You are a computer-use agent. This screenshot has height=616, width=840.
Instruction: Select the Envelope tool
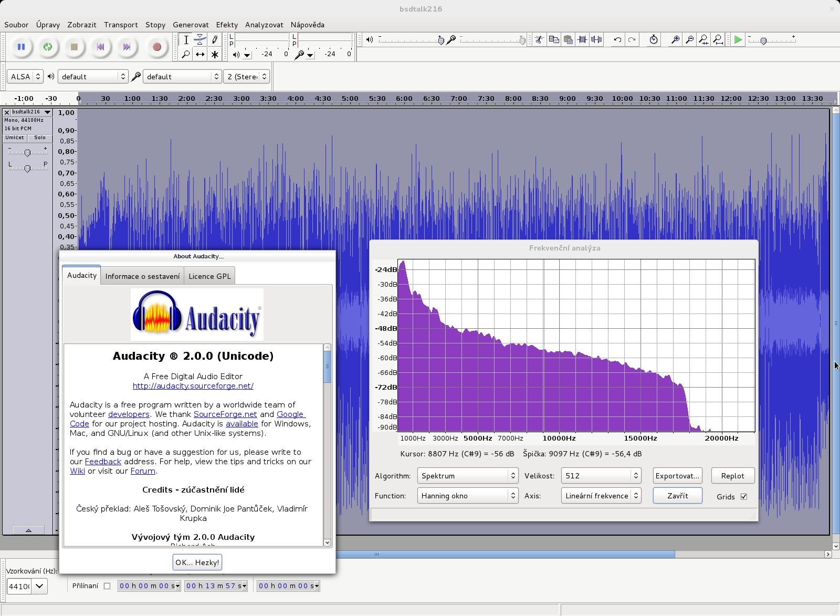pyautogui.click(x=200, y=40)
